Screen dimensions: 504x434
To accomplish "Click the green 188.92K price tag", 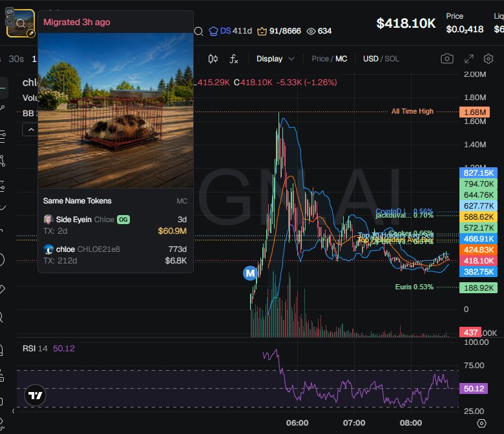I will click(478, 287).
